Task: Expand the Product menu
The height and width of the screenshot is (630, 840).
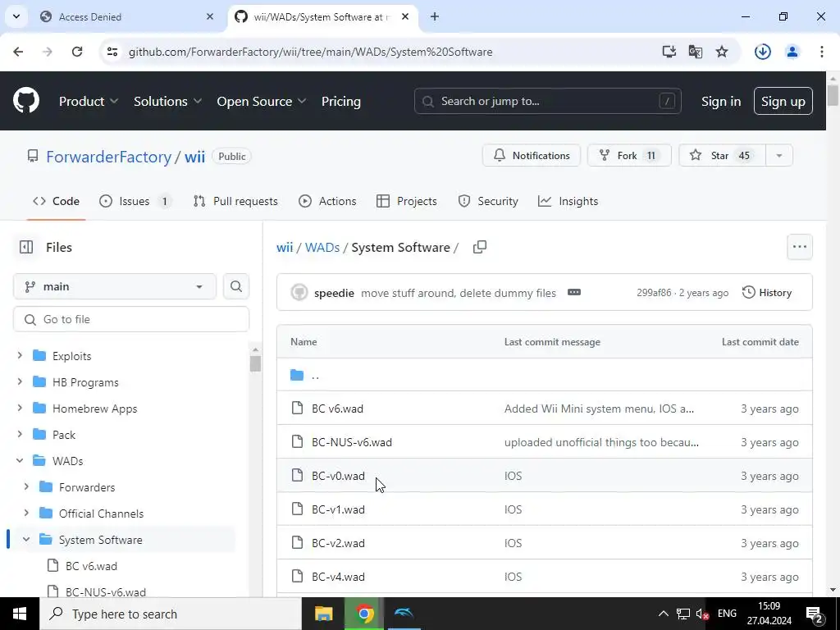Action: click(89, 101)
